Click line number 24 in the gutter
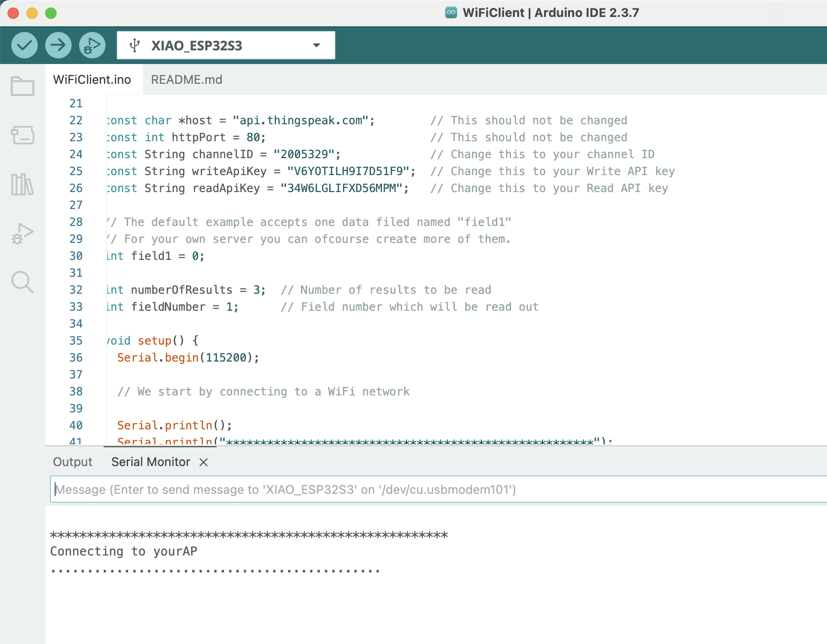Viewport: 827px width, 644px height. pyautogui.click(x=76, y=154)
